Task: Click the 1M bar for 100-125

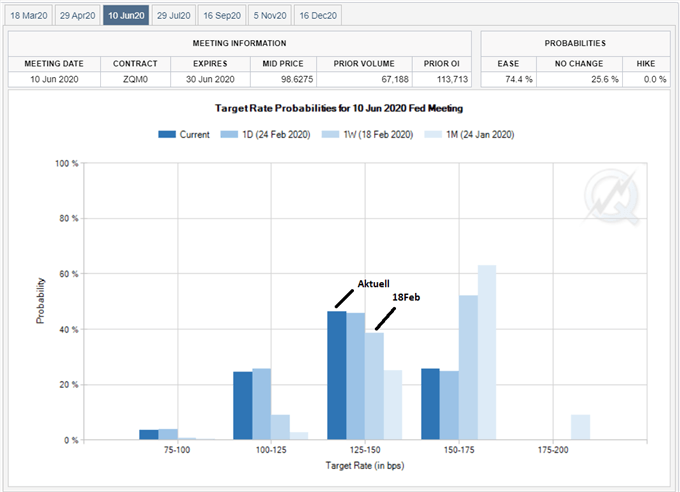Action: click(x=299, y=436)
